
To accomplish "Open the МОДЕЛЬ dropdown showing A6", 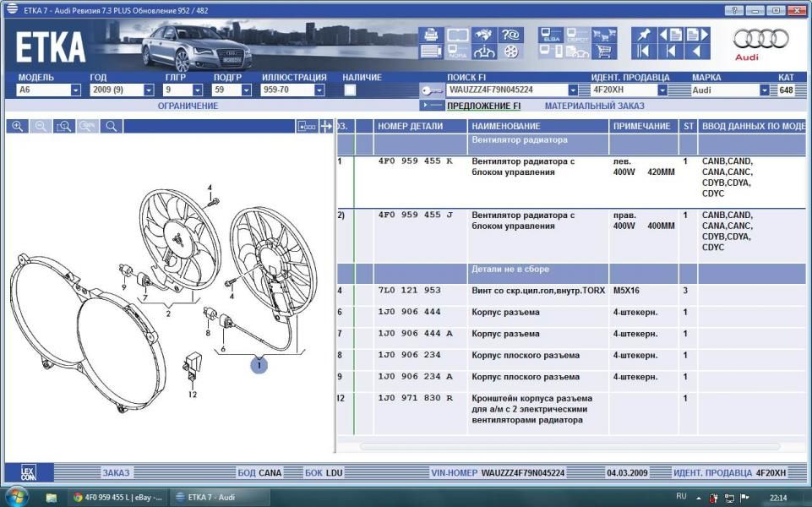I will click(x=76, y=90).
